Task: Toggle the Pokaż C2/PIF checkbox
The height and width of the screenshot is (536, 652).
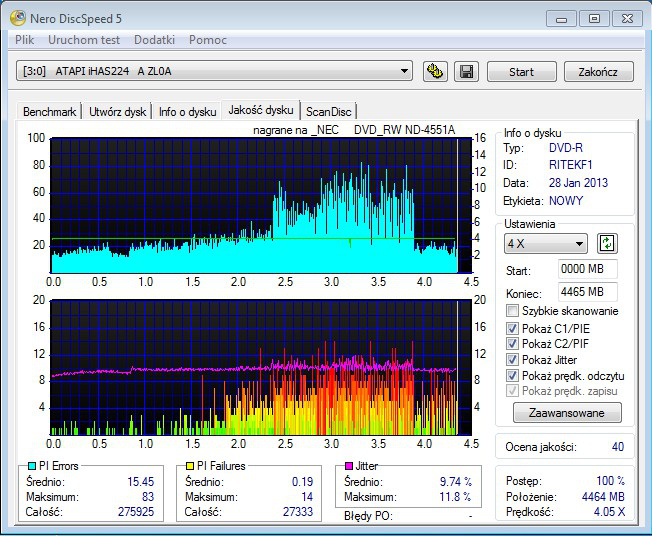Action: click(x=512, y=343)
